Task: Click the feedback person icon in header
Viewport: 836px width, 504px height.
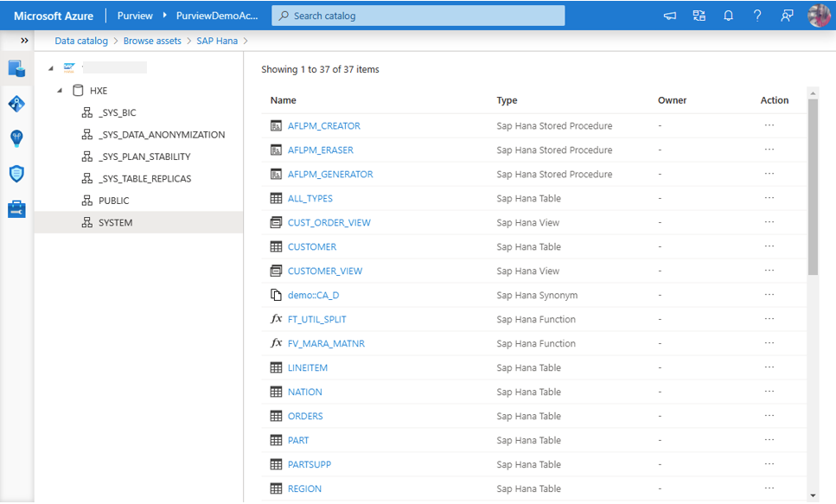Action: (787, 16)
